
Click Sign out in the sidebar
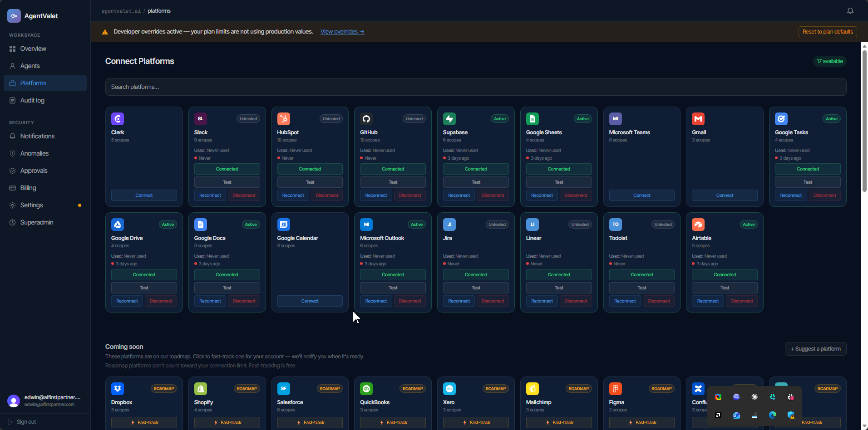22,422
